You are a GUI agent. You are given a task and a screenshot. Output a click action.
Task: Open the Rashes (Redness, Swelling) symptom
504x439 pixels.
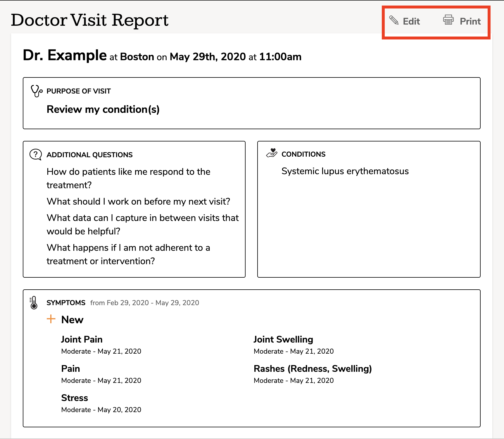pyautogui.click(x=313, y=369)
